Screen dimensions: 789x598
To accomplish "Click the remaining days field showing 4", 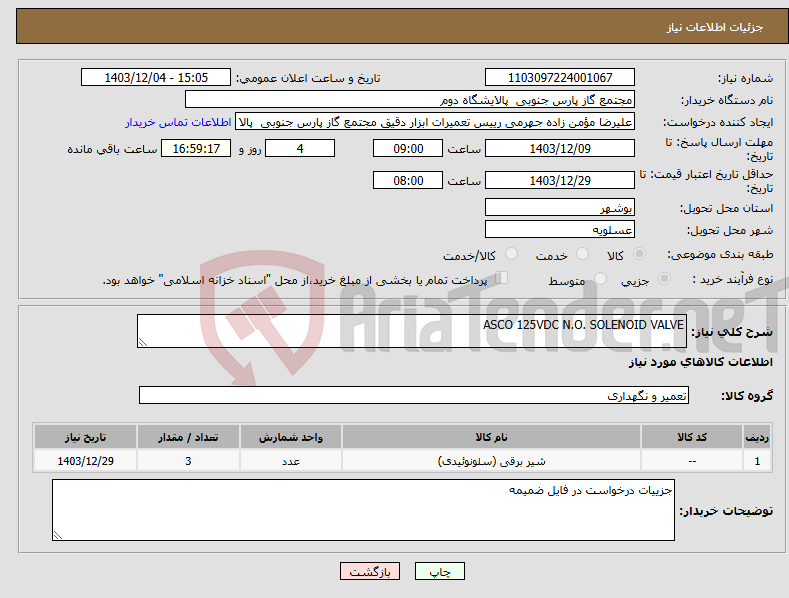I will click(300, 148).
